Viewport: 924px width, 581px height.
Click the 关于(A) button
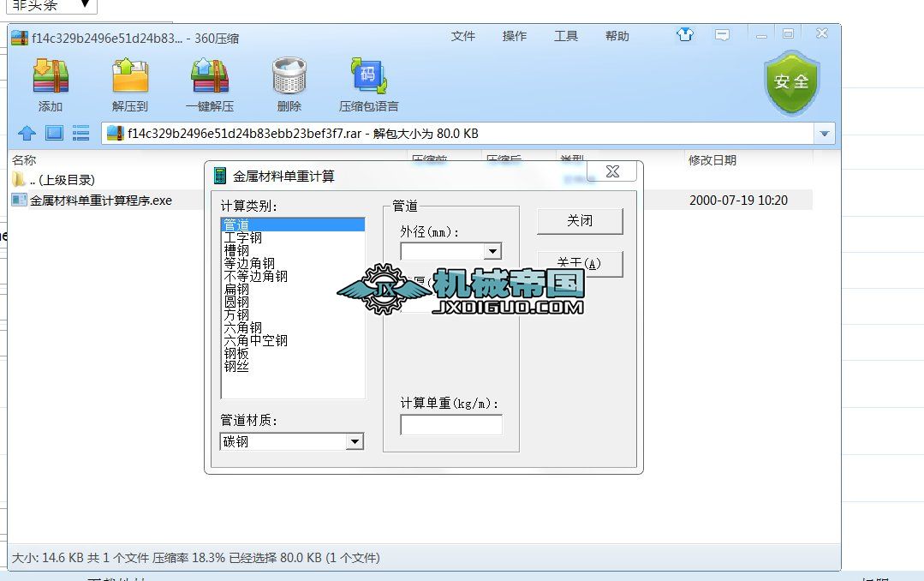(x=580, y=264)
